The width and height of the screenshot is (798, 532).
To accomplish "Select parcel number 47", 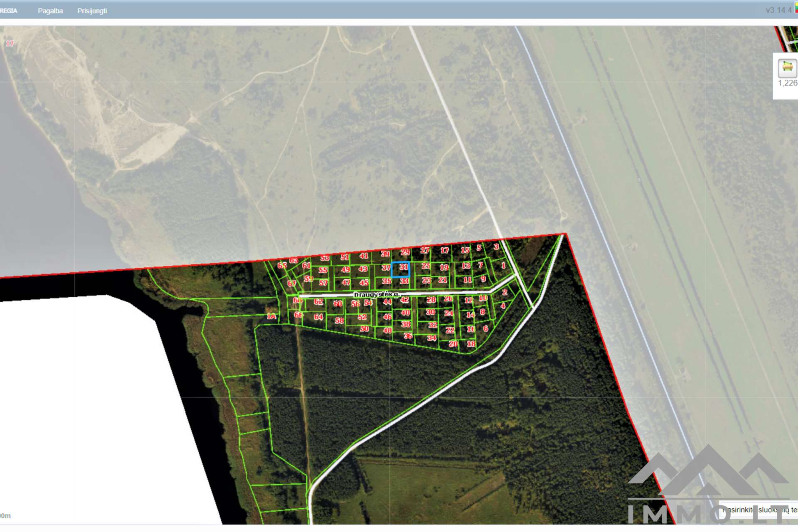I will pos(346,283).
